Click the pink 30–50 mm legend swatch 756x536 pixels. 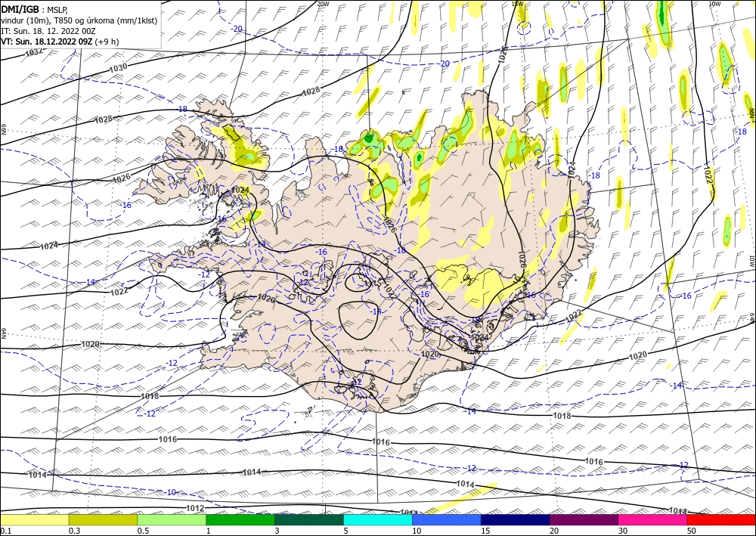[x=653, y=519]
